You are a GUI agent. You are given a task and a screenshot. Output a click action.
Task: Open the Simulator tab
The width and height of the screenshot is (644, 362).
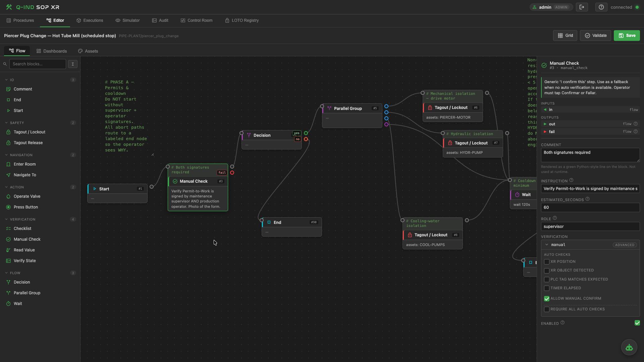click(127, 20)
